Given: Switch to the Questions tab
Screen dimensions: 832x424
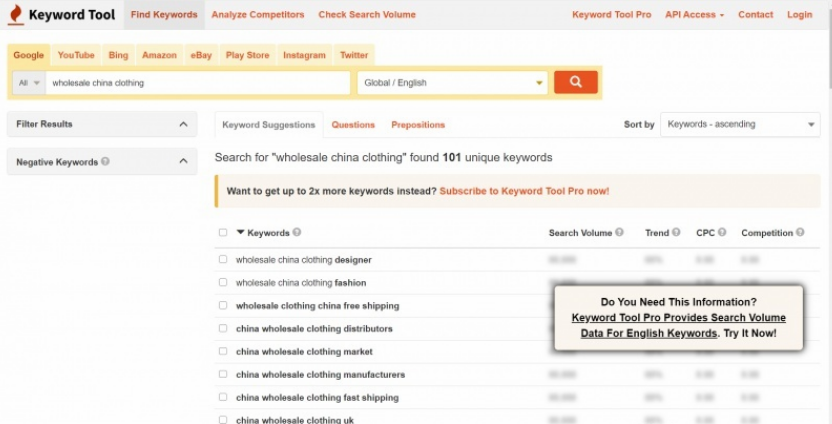Looking at the screenshot, I should coord(353,125).
